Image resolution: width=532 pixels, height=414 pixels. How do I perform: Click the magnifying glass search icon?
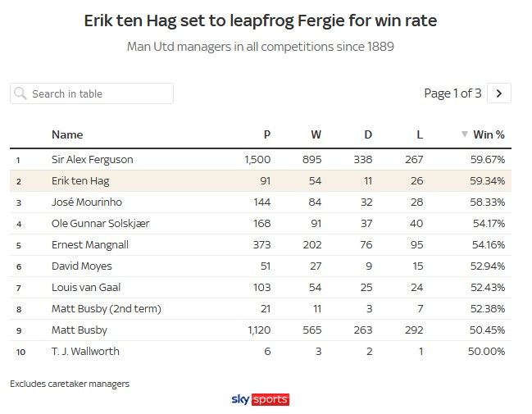tap(20, 93)
